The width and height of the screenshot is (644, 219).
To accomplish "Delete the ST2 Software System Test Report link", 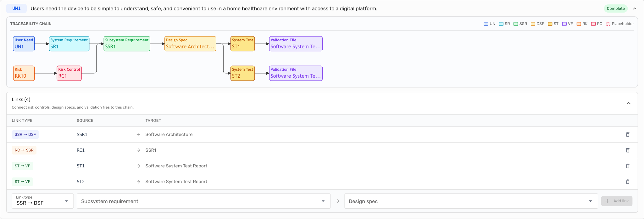I will pos(628,182).
